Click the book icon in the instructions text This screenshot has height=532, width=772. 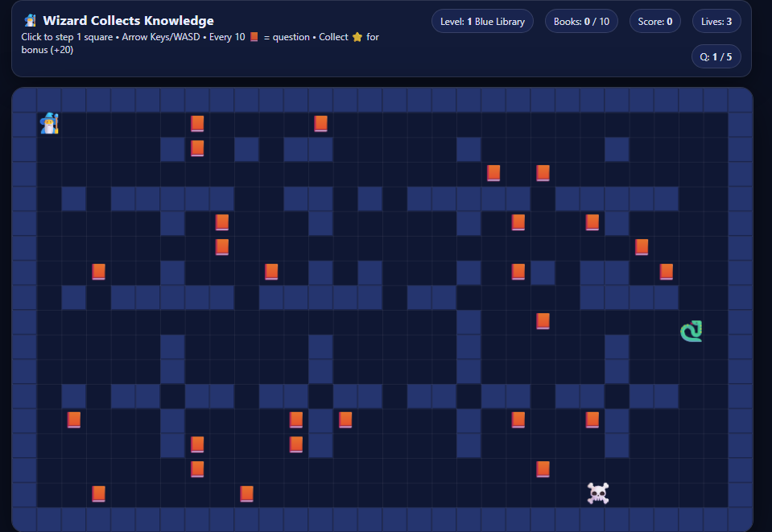pyautogui.click(x=254, y=37)
